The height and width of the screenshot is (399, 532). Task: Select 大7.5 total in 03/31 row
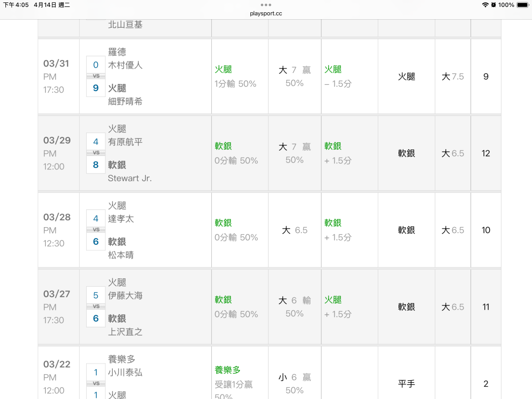(453, 76)
